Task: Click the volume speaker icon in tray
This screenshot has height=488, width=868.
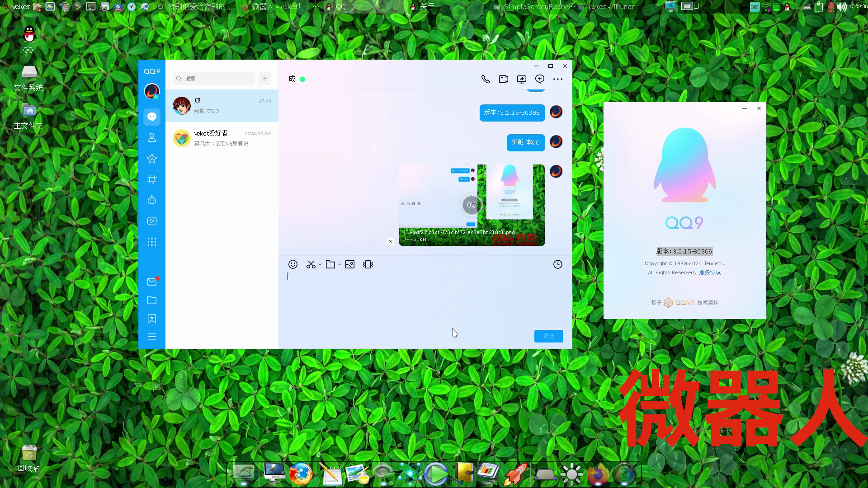Action: [x=841, y=7]
